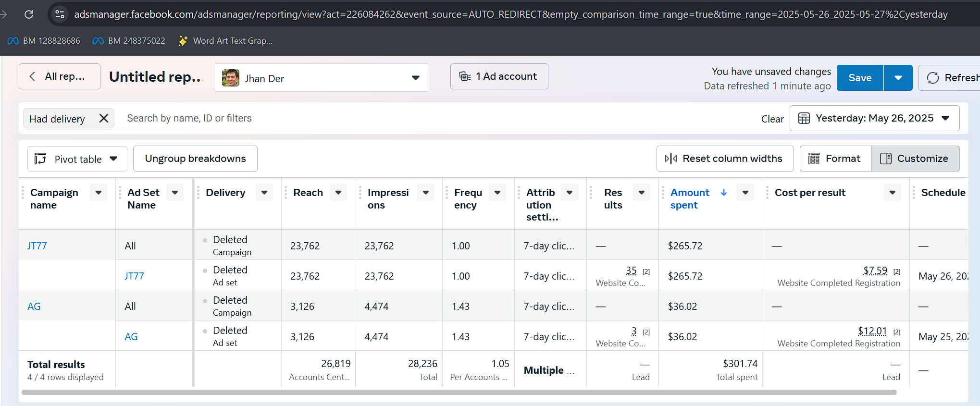
Task: Open the 1 Ad account selector
Action: [499, 76]
